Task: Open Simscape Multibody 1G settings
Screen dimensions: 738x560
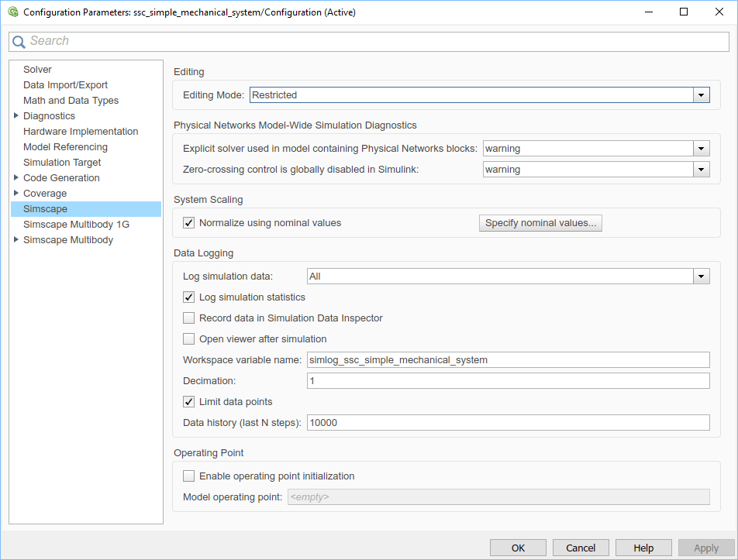Action: tap(76, 225)
